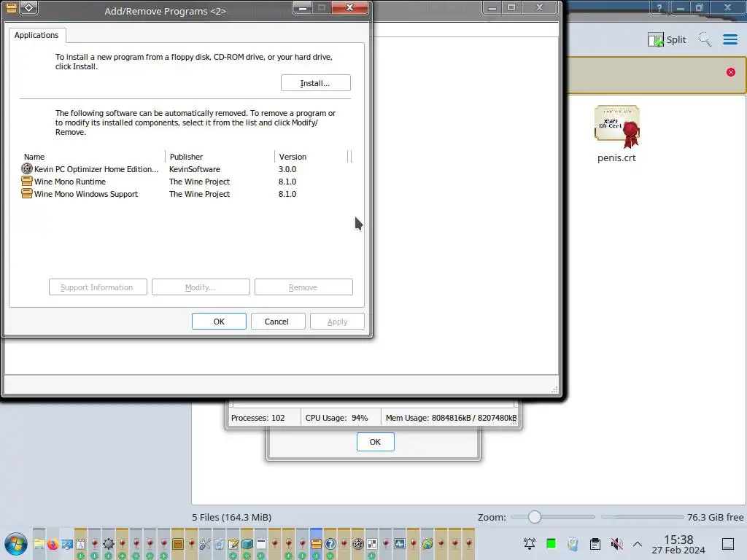The height and width of the screenshot is (560, 747).
Task: Sort list by Name column header
Action: [93, 157]
